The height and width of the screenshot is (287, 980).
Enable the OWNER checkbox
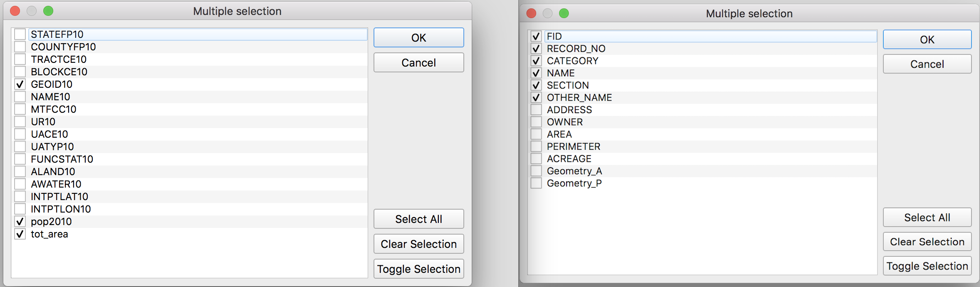click(x=536, y=122)
